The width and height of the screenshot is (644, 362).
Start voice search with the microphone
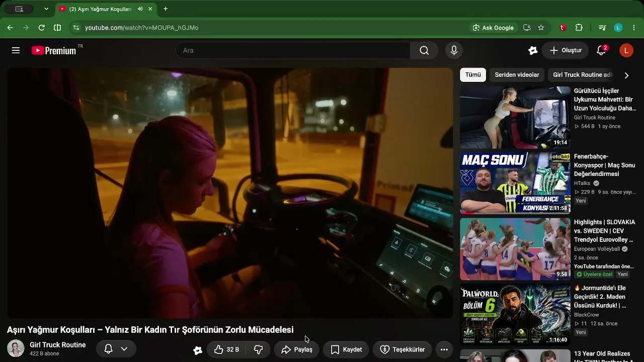click(454, 50)
